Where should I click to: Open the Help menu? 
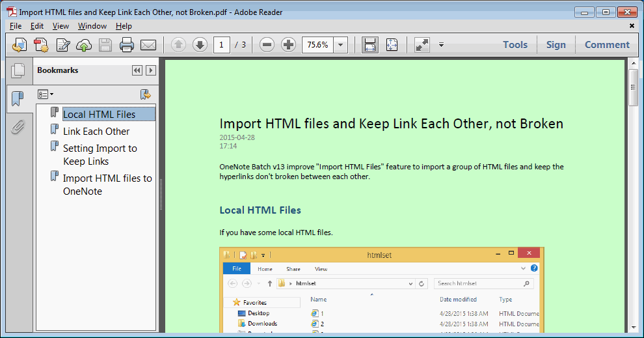[x=124, y=26]
